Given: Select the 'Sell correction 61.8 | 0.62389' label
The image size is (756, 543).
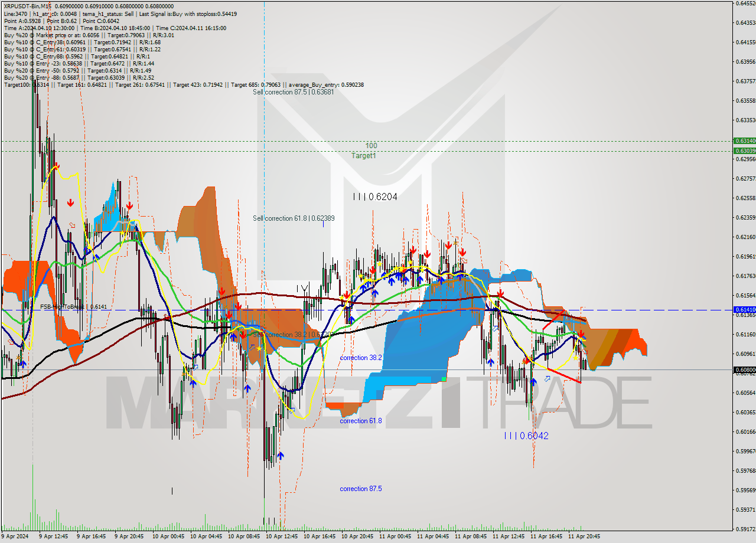Looking at the screenshot, I should [x=294, y=218].
